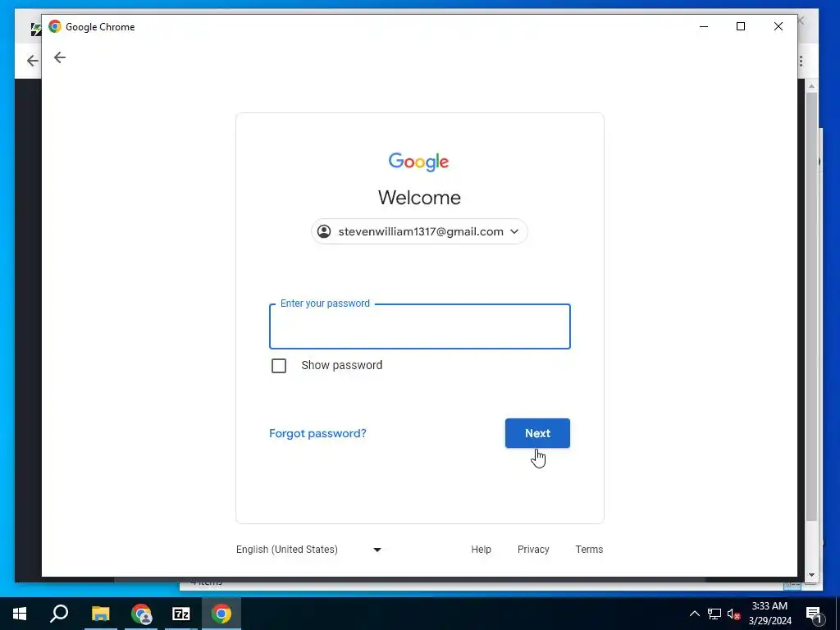The width and height of the screenshot is (840, 630).
Task: Open Windows taskbar search
Action: (59, 614)
